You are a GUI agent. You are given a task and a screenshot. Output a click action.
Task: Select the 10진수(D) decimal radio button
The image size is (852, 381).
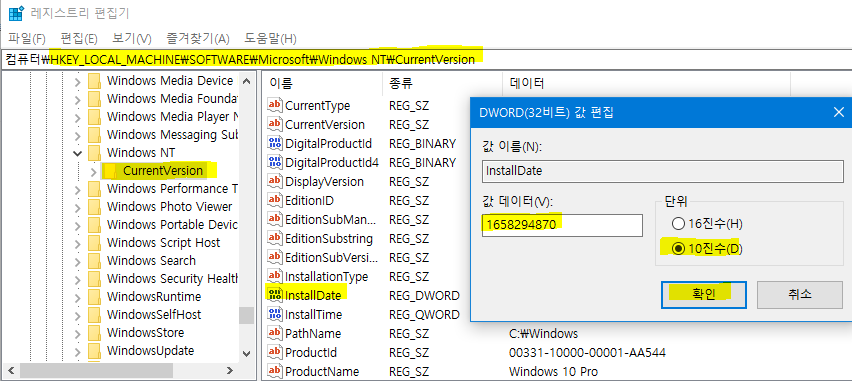678,249
